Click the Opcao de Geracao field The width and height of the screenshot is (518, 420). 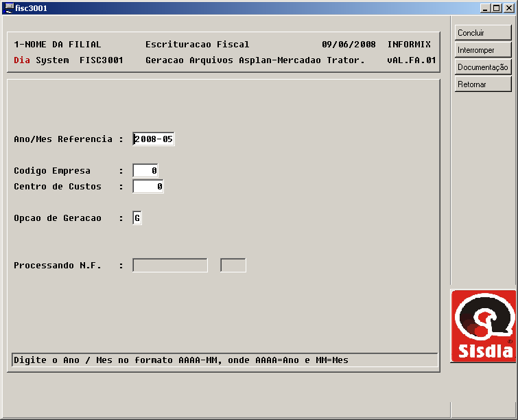pyautogui.click(x=137, y=218)
